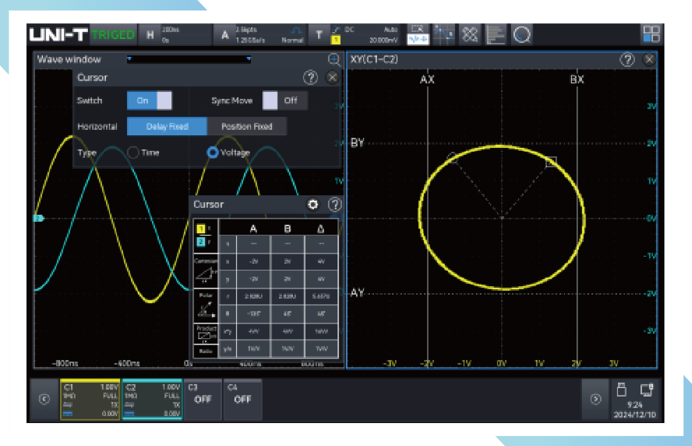Open help for the XY(C1-C2) window
This screenshot has height=446, width=692.
(x=627, y=60)
